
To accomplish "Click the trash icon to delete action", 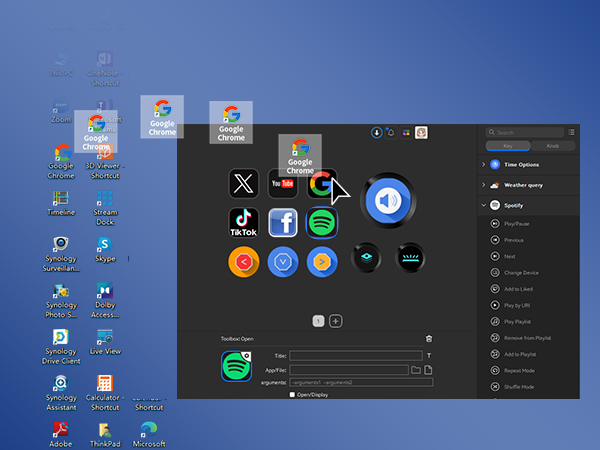I will (429, 340).
